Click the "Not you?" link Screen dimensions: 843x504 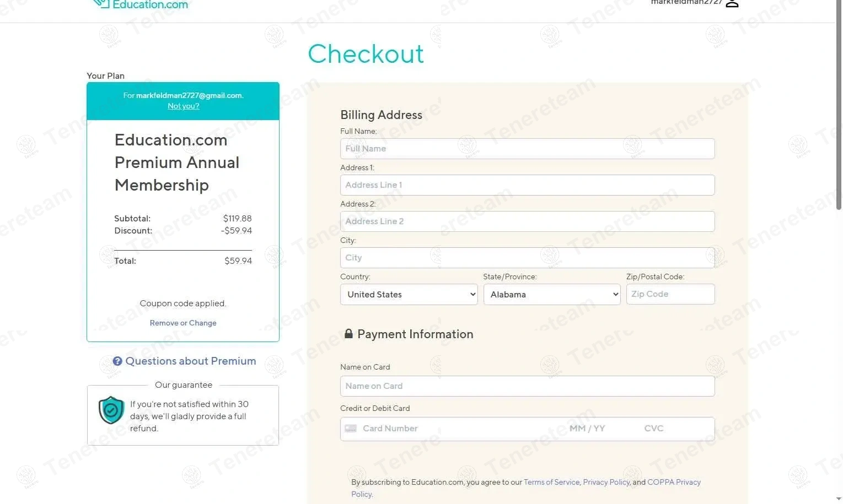(x=183, y=106)
